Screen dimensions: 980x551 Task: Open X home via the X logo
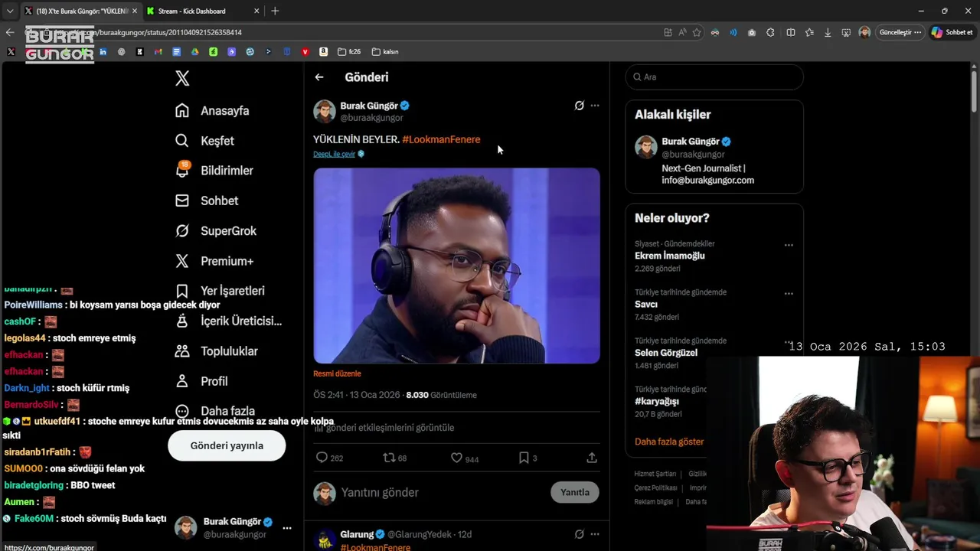click(182, 78)
